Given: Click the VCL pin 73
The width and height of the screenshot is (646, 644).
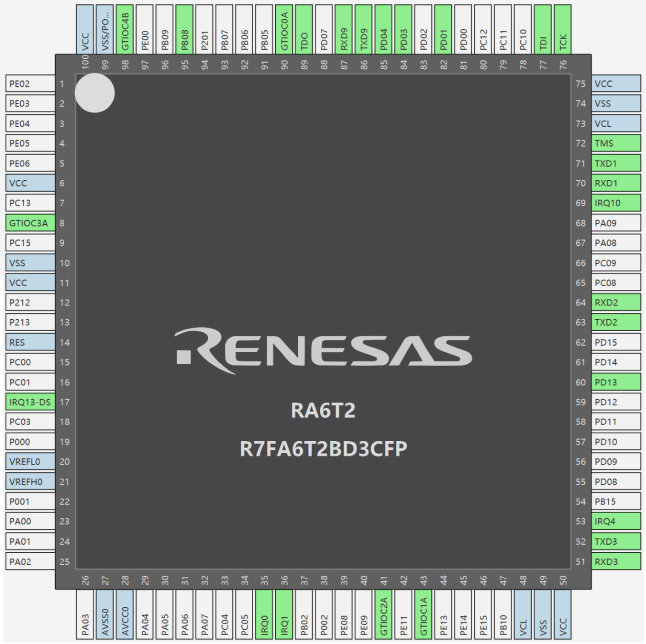Looking at the screenshot, I should coord(616,123).
